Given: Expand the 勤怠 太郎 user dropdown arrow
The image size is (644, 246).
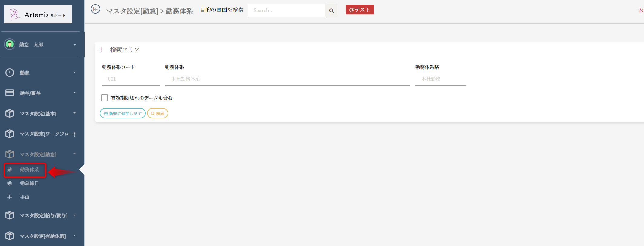Looking at the screenshot, I should pos(74,45).
